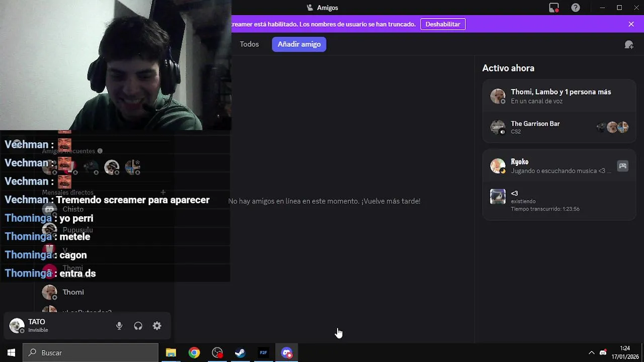Open Windows Start menu

click(x=11, y=353)
